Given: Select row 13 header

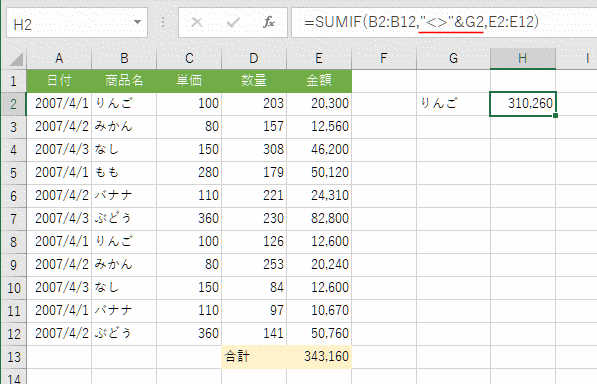Looking at the screenshot, I should (x=14, y=357).
